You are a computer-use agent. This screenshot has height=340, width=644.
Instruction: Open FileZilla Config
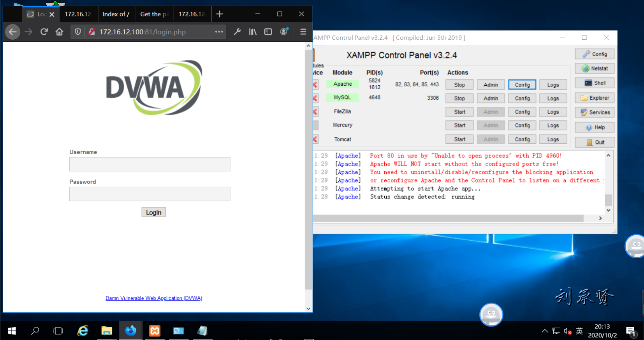tap(523, 112)
